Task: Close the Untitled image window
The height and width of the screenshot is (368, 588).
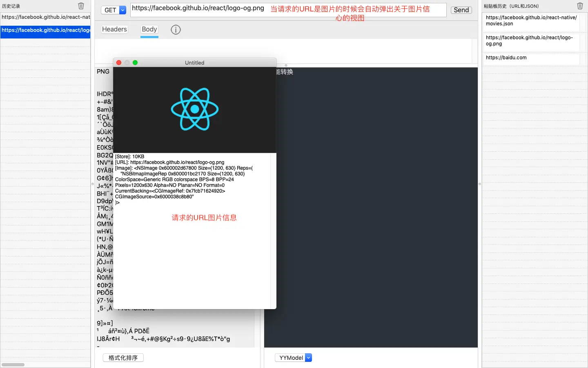Action: point(119,63)
